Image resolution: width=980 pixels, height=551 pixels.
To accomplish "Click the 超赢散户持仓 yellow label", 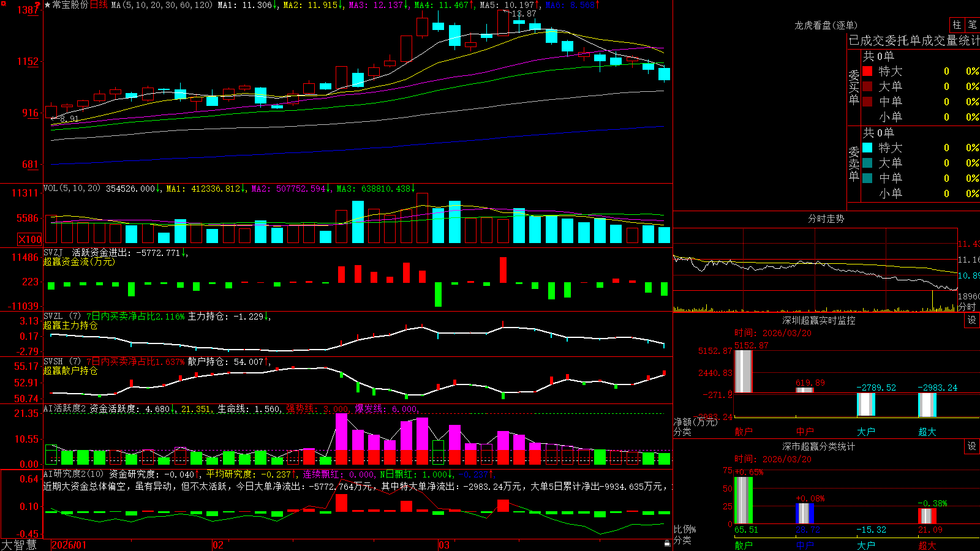I will (x=70, y=370).
